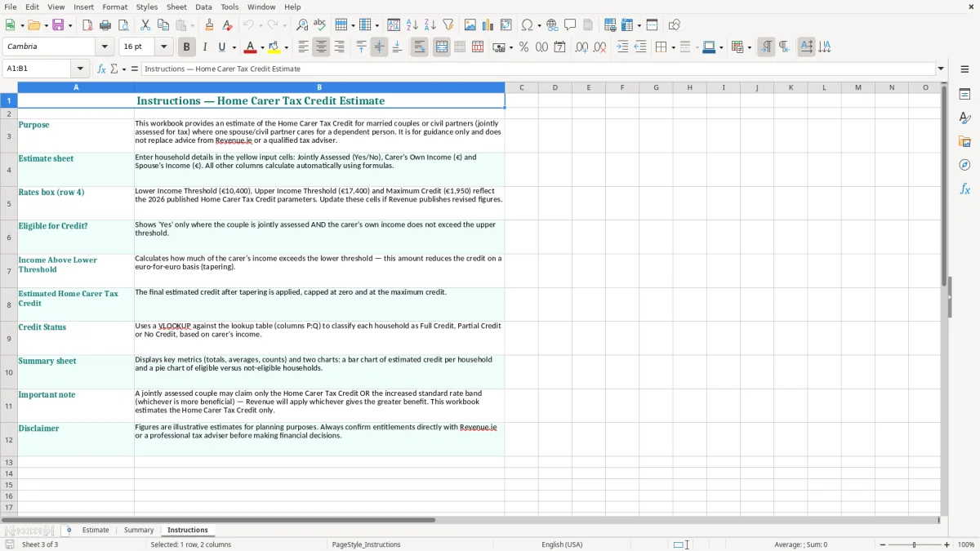Viewport: 980px width, 551px height.
Task: Open the sidebar Properties panel
Action: (964, 94)
